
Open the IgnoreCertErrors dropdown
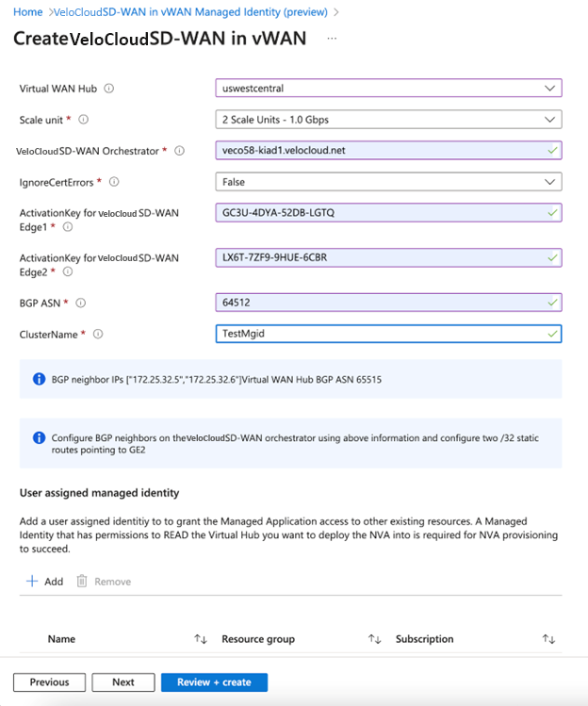[x=388, y=182]
